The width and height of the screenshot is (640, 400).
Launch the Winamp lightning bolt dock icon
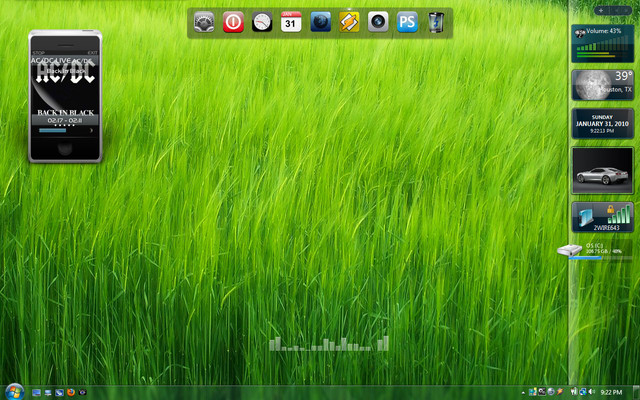tap(349, 22)
